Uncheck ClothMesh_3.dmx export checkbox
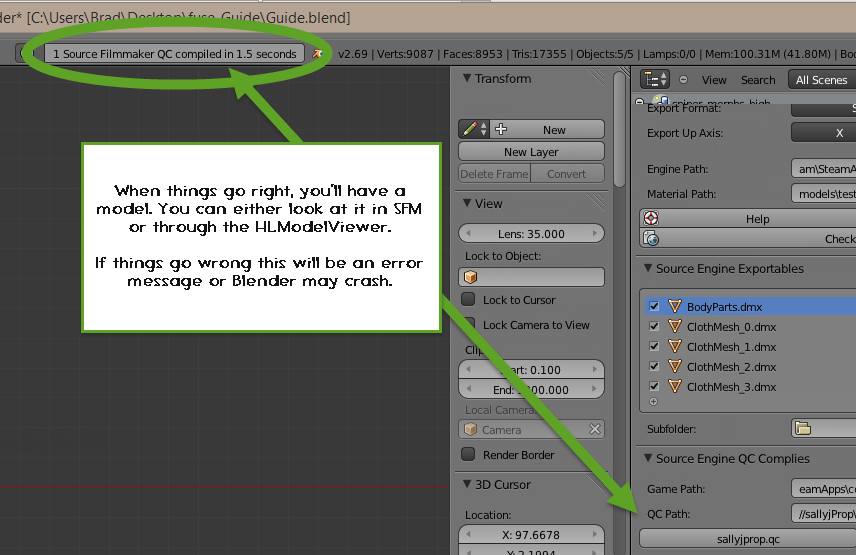856x555 pixels. (x=654, y=386)
